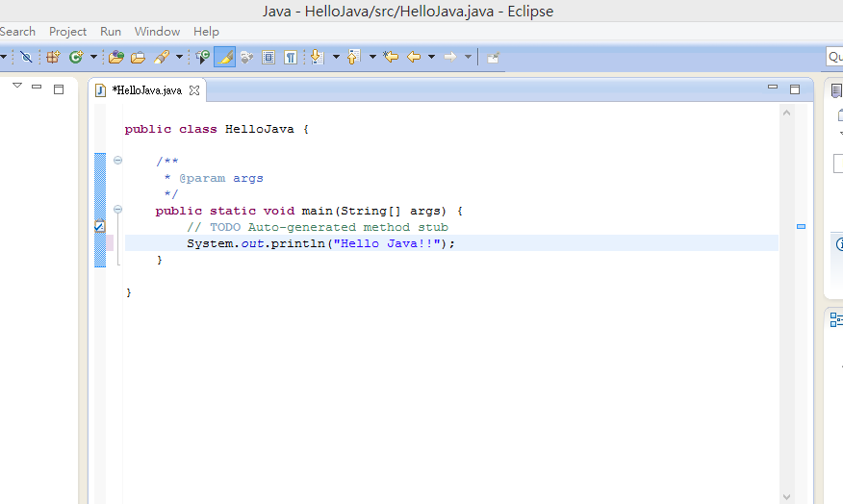Click Open Task folder icon
The height and width of the screenshot is (504, 843).
click(x=139, y=57)
